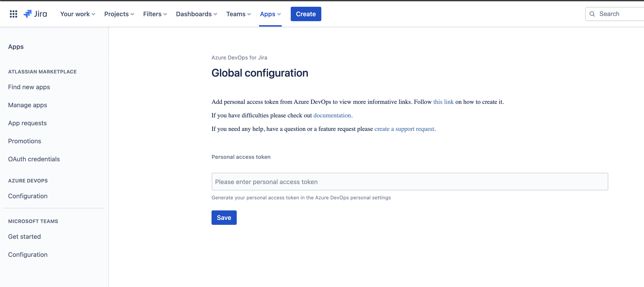This screenshot has height=287, width=644.
Task: Click the personal access token input field
Action: coord(410,182)
